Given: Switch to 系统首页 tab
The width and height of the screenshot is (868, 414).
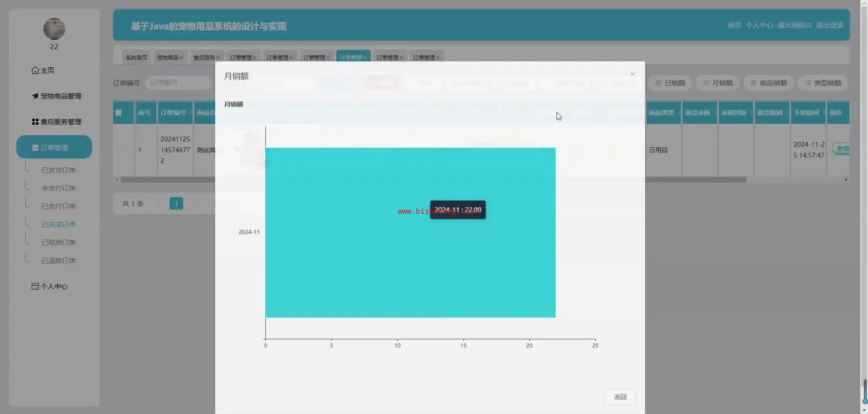Looking at the screenshot, I should (x=137, y=57).
